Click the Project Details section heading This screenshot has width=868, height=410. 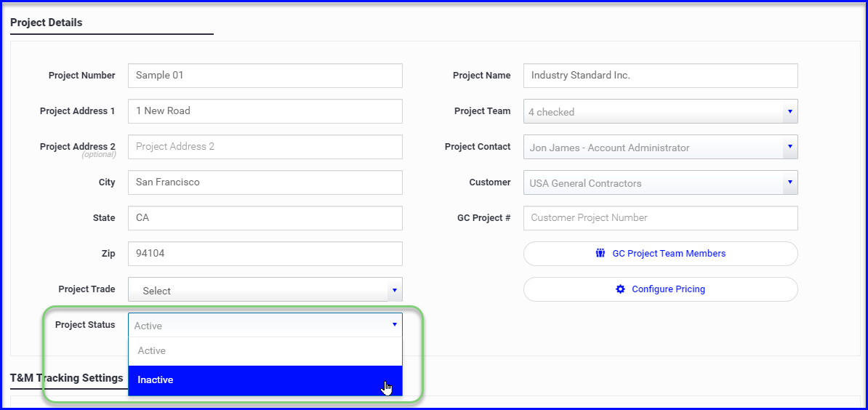pos(47,23)
